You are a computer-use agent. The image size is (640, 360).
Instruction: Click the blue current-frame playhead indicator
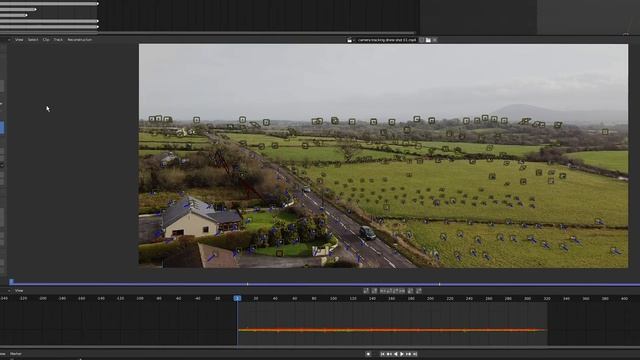[237, 298]
